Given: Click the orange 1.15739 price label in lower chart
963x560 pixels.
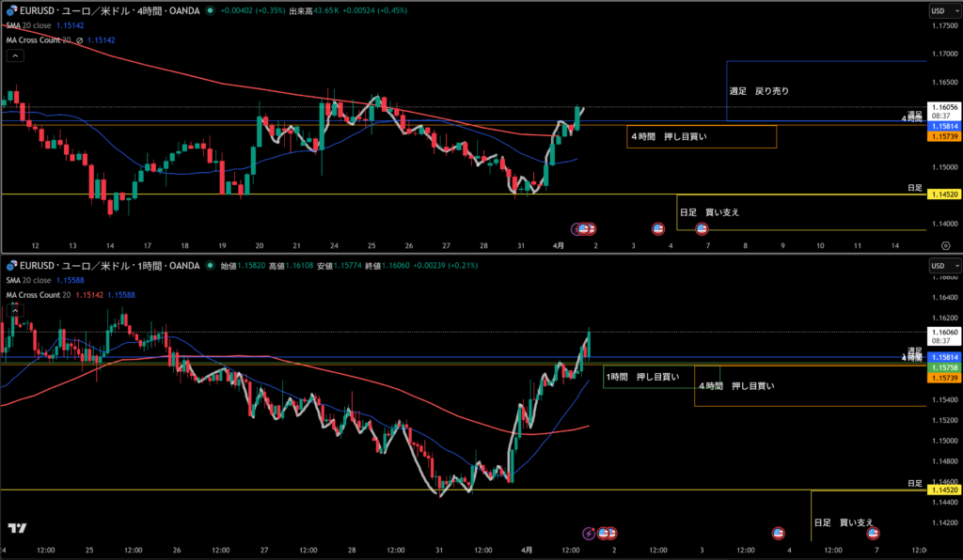Looking at the screenshot, I should 942,377.
